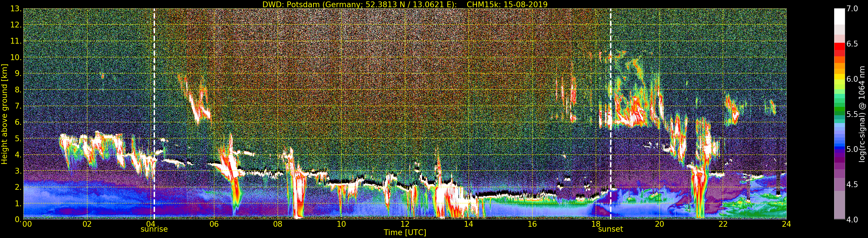The width and height of the screenshot is (868, 238).
Task: Click height-axis tick "3."
Action: (18, 171)
